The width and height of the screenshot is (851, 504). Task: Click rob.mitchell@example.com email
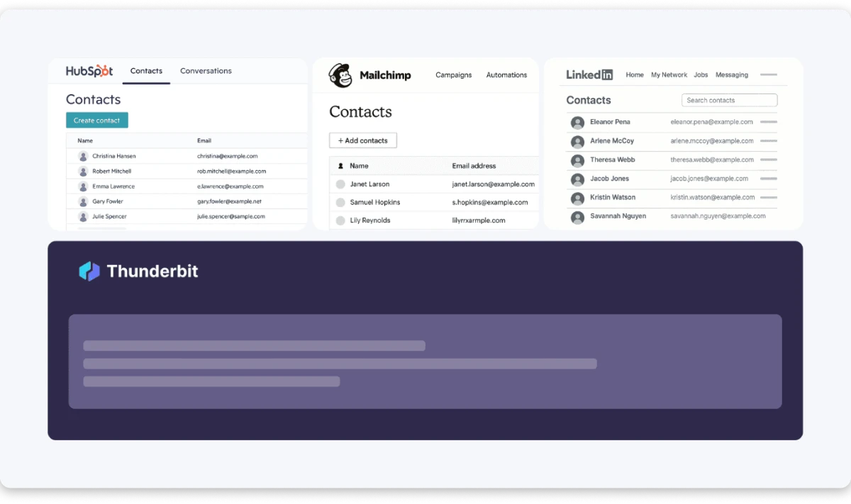[232, 171]
